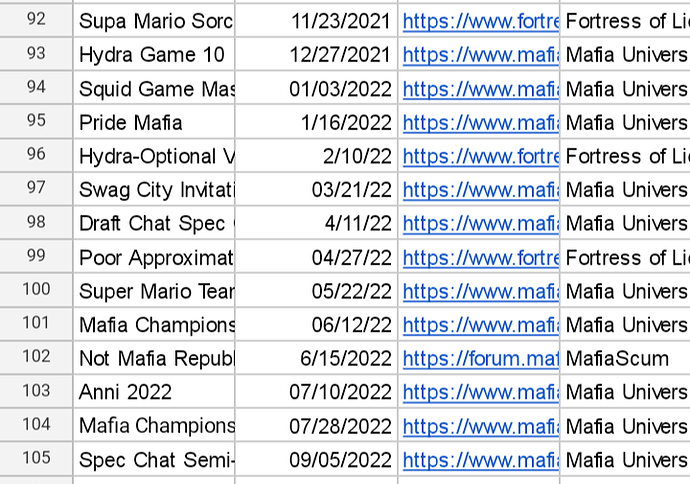Select the Swag City Invitational cell

(154, 190)
